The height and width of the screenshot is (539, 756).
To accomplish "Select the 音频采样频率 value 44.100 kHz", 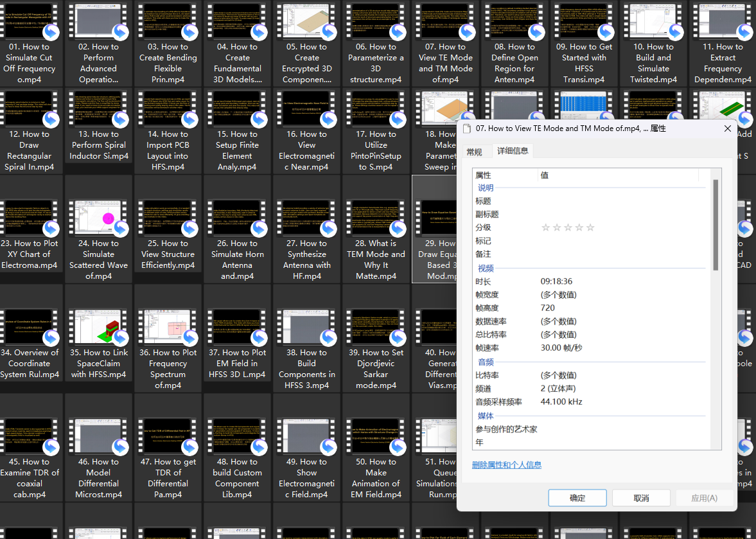I will (561, 402).
